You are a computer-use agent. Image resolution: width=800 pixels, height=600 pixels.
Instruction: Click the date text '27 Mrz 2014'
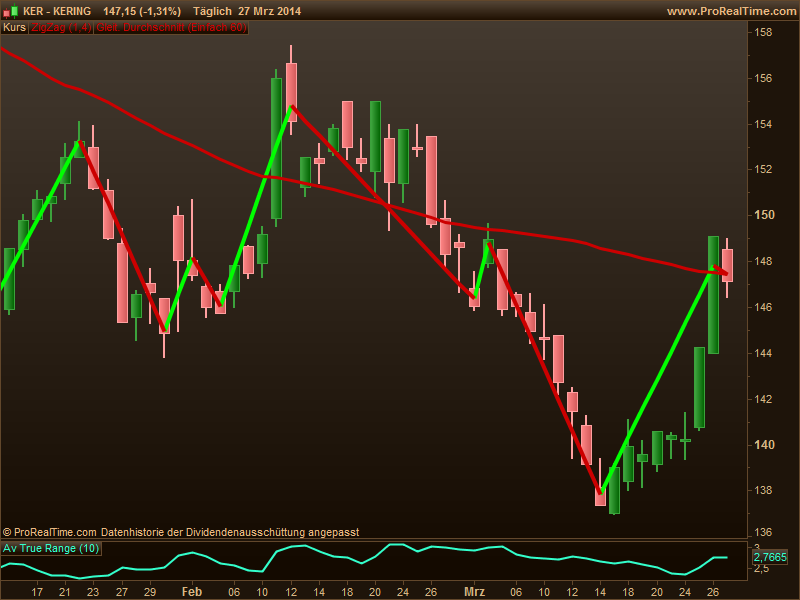pyautogui.click(x=269, y=11)
